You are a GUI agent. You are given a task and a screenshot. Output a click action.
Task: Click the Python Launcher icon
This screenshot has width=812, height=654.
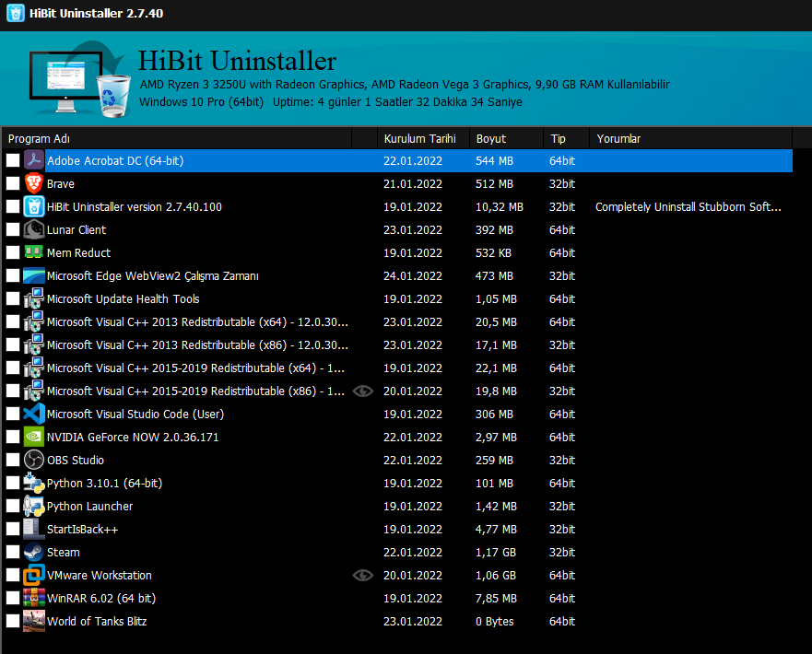pyautogui.click(x=34, y=506)
